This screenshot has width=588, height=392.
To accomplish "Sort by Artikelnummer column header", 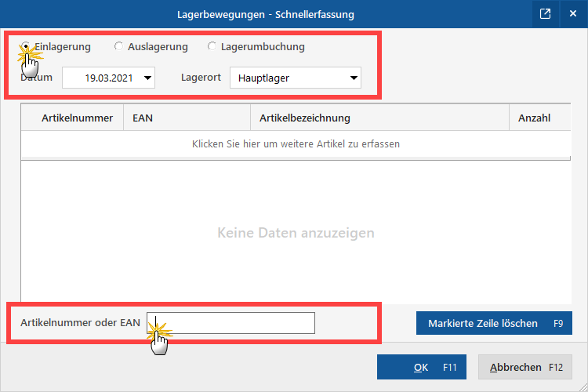I will (x=77, y=118).
